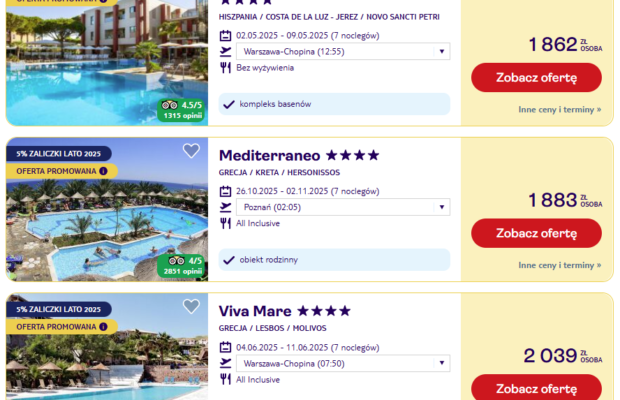Click the kompleks basenów feature tag
Screen dimensions: 620x400
tap(275, 104)
